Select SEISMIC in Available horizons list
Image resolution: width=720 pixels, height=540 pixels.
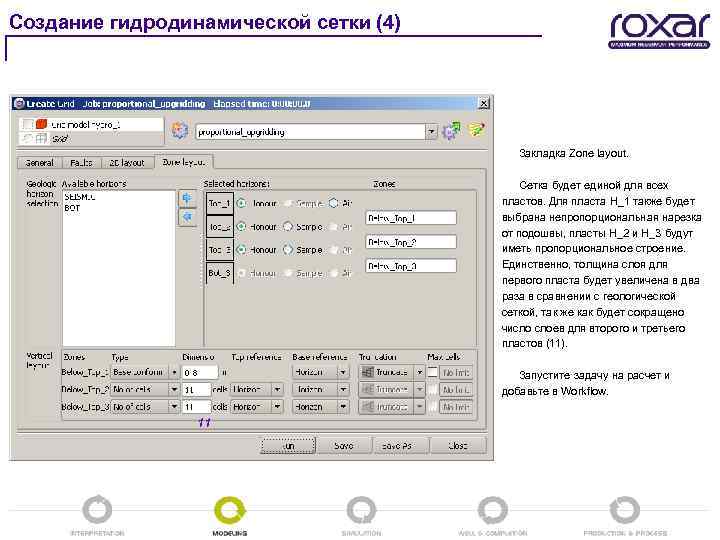tap(80, 197)
